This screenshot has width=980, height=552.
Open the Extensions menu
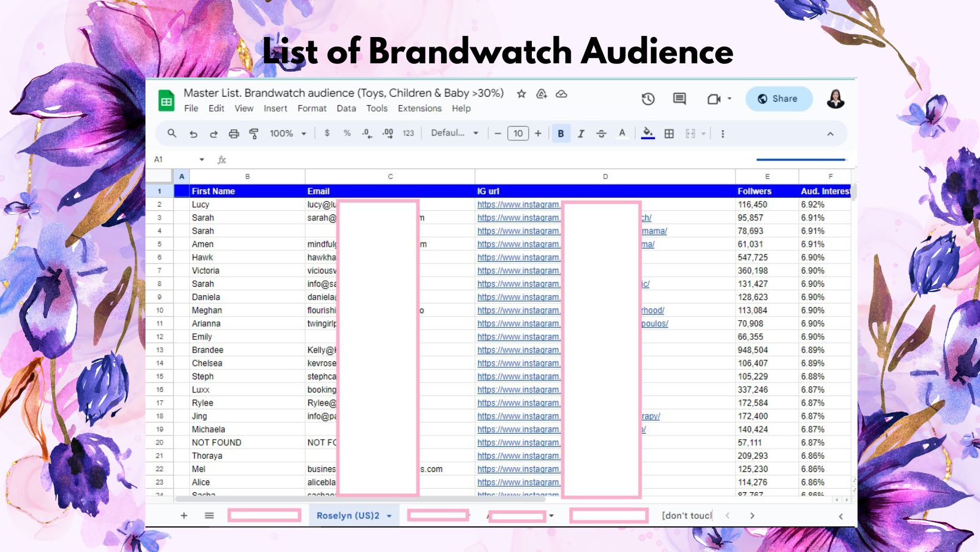click(420, 109)
